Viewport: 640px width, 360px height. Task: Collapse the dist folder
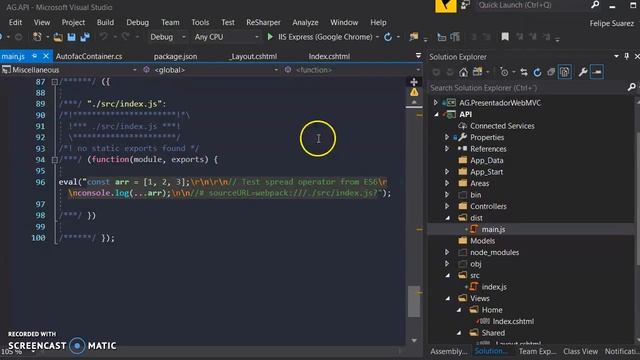tap(448, 218)
